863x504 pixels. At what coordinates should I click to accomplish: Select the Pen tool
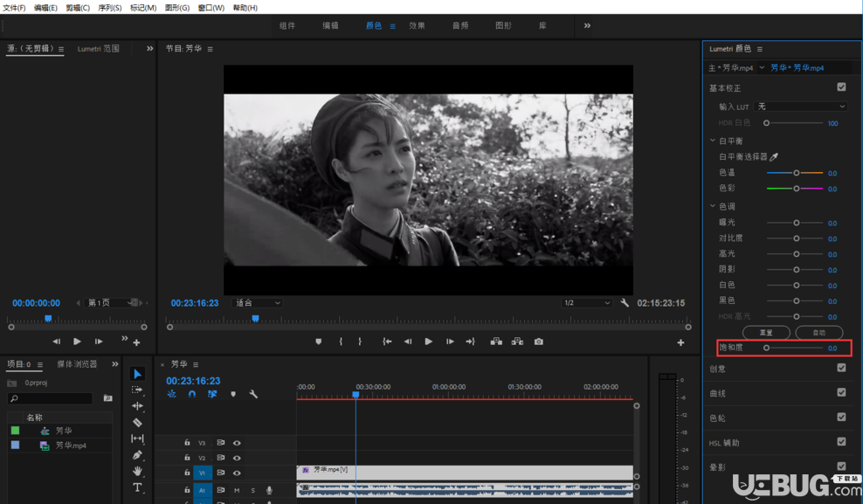click(x=137, y=455)
